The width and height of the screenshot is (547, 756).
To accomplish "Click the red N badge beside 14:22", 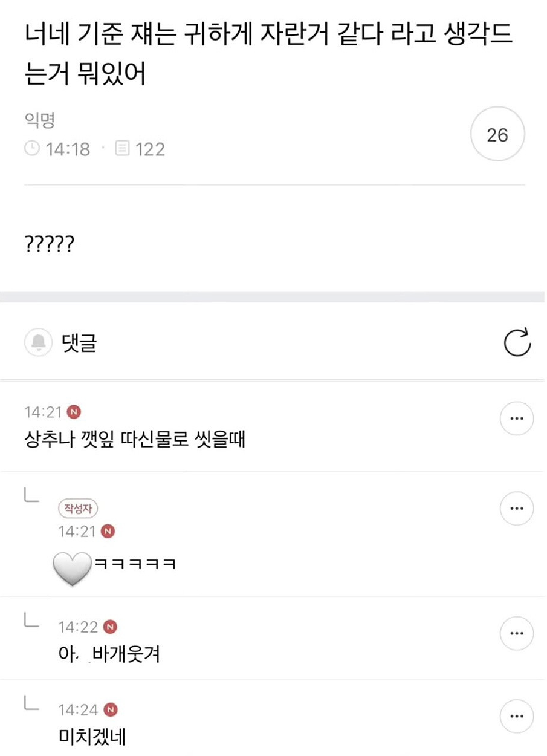I will point(109,627).
